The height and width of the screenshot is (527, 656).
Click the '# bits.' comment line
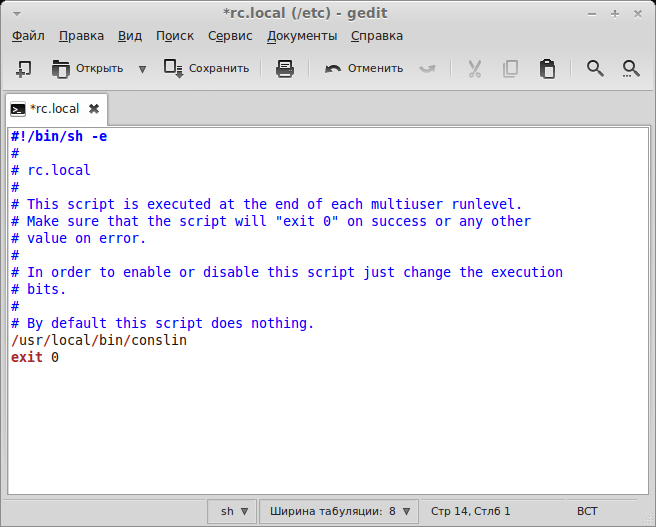[x=38, y=289]
